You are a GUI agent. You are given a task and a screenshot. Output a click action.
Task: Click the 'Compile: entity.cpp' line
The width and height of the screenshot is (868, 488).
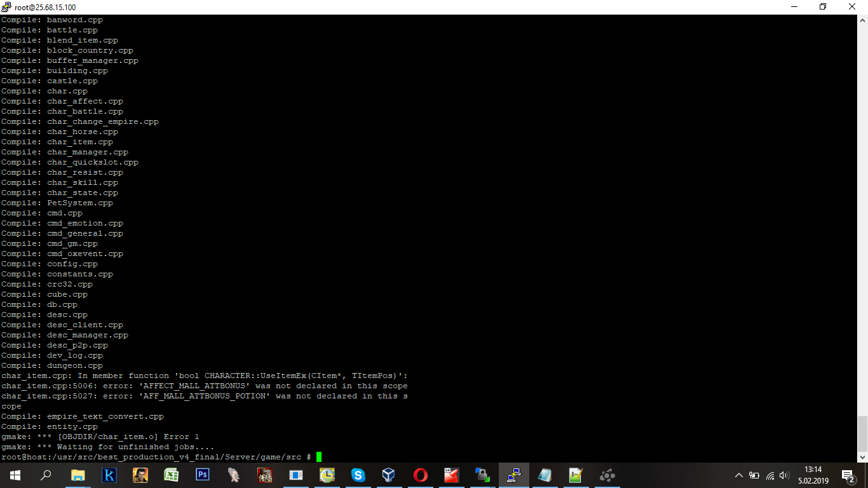[50, 426]
